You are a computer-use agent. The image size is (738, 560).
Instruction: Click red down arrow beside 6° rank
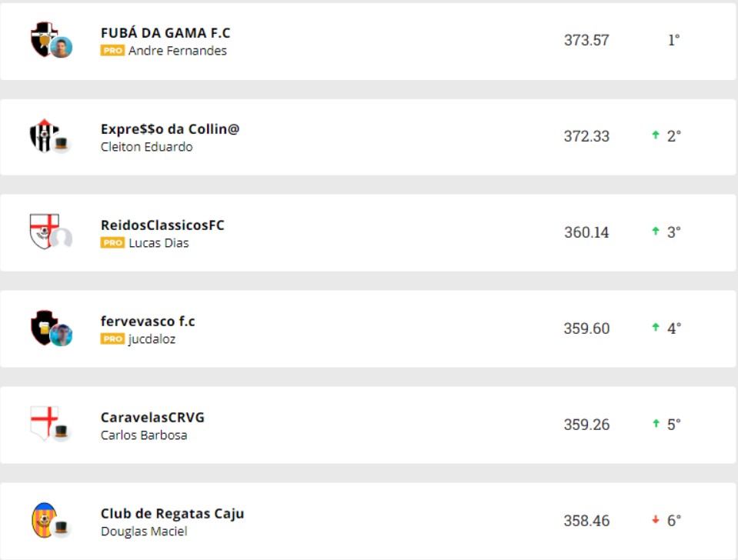[x=656, y=520]
